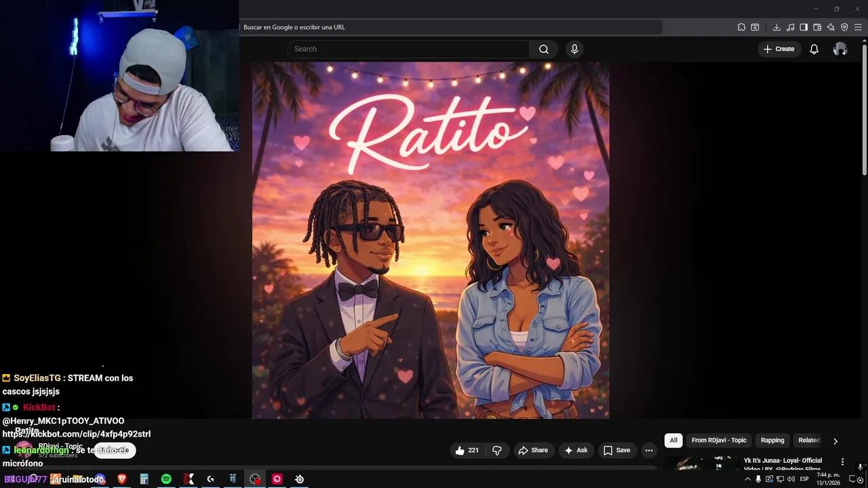Viewport: 868px width, 488px height.
Task: Open options menu for Yk It's Junaa video
Action: [x=843, y=462]
